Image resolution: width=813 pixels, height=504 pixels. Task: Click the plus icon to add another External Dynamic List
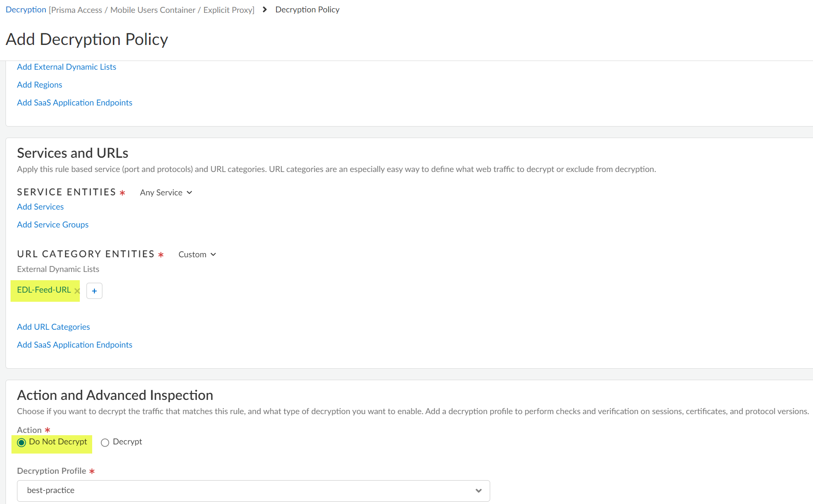click(94, 290)
